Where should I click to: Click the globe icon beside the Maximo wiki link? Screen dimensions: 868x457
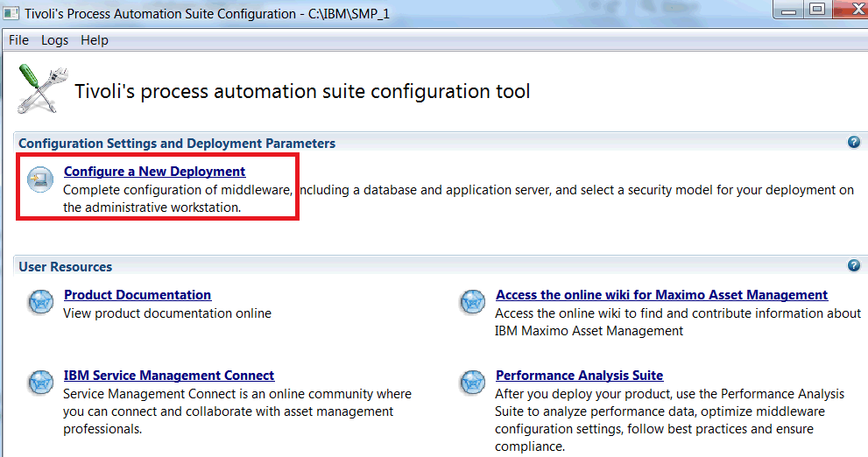coord(473,302)
